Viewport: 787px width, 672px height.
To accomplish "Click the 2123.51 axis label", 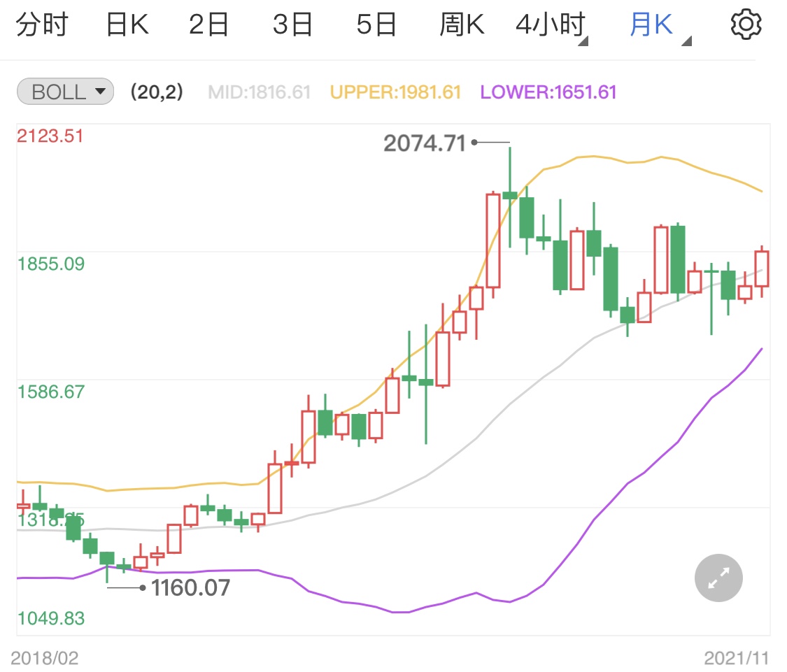I will coord(50,136).
